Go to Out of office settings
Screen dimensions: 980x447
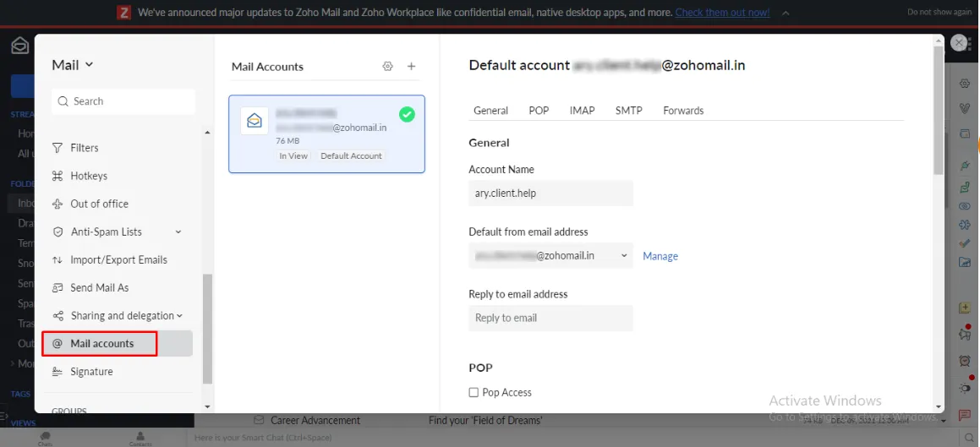point(99,204)
